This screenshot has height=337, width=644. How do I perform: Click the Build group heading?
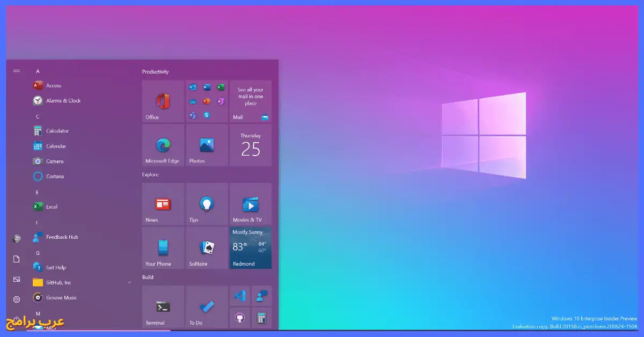pos(148,277)
